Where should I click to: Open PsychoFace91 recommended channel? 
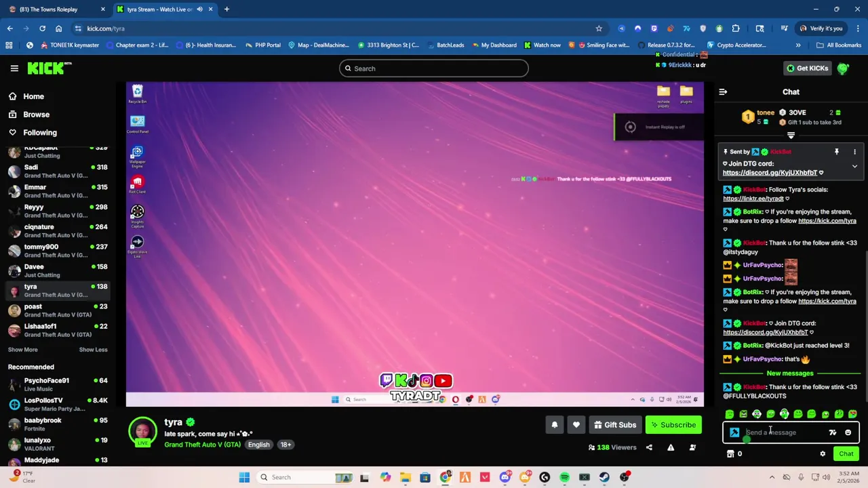click(58, 384)
